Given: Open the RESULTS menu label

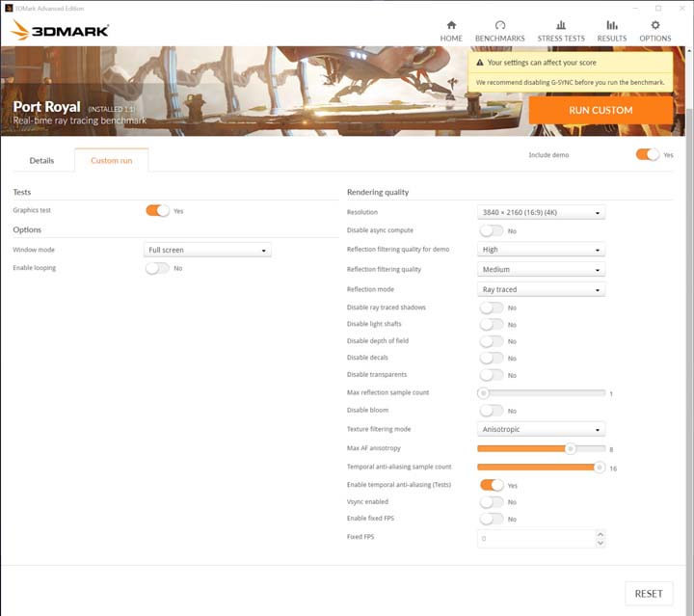Looking at the screenshot, I should tap(612, 39).
